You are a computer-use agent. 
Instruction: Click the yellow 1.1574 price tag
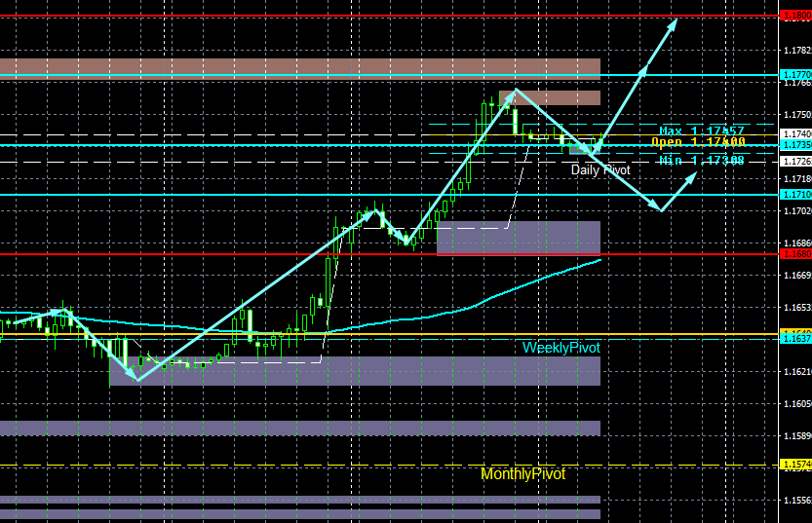[x=796, y=464]
